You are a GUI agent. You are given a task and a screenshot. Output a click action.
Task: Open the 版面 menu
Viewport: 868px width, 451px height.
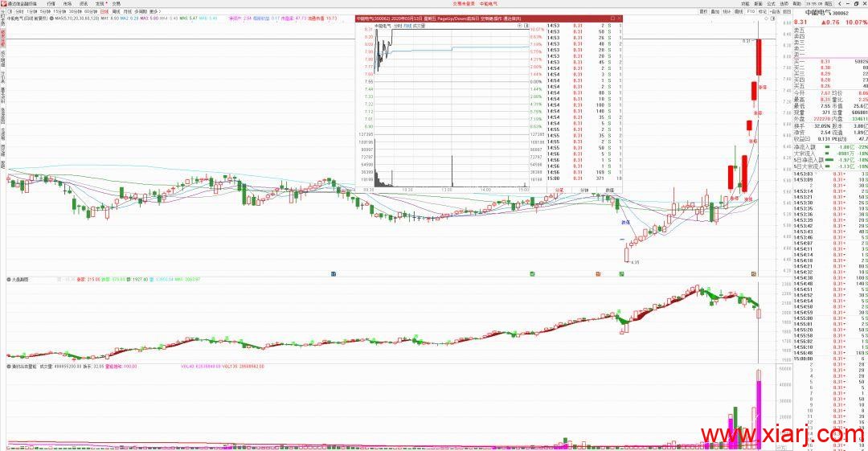pyautogui.click(x=759, y=4)
